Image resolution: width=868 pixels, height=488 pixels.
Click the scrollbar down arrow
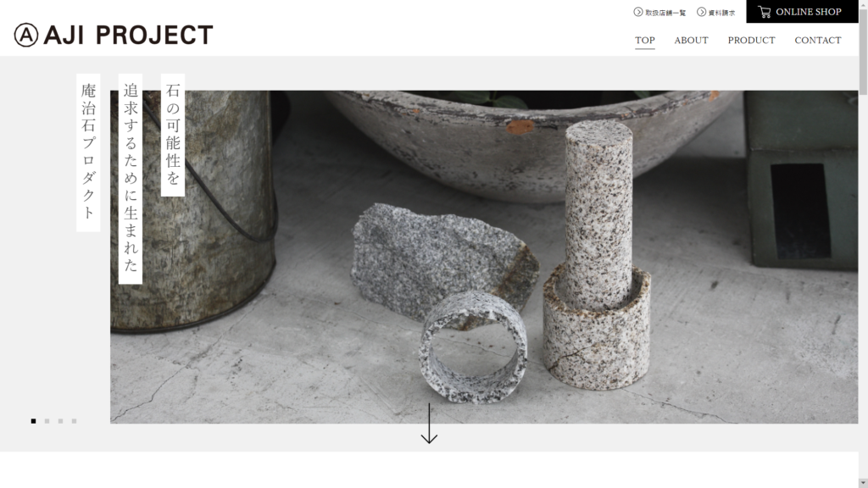point(863,483)
